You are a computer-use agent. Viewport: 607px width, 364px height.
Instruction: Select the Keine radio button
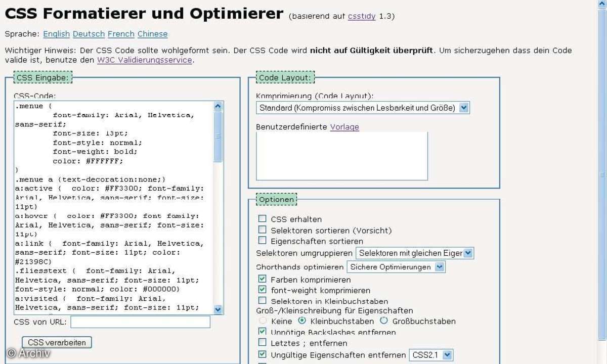point(263,321)
